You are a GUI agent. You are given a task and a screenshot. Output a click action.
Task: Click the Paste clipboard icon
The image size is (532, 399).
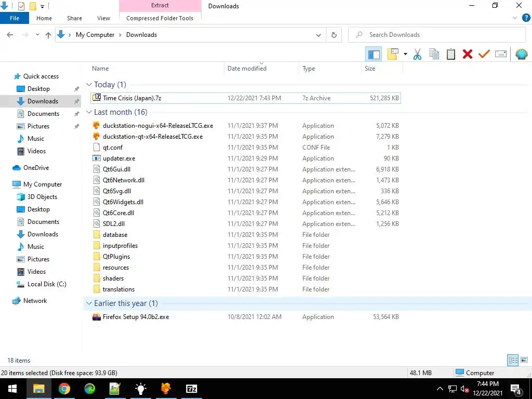coord(451,54)
